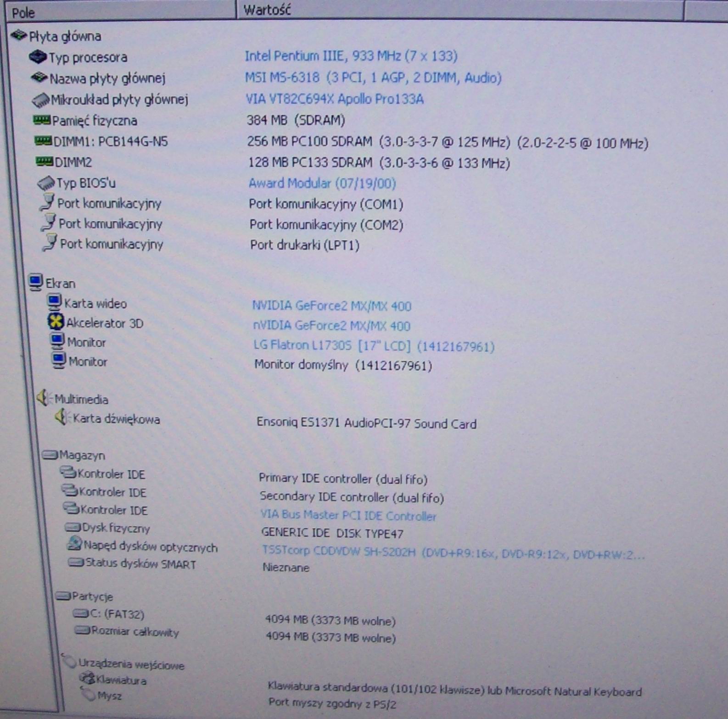Select the icon next to Nazwa płyty głównej
This screenshot has width=728, height=719.
point(39,78)
